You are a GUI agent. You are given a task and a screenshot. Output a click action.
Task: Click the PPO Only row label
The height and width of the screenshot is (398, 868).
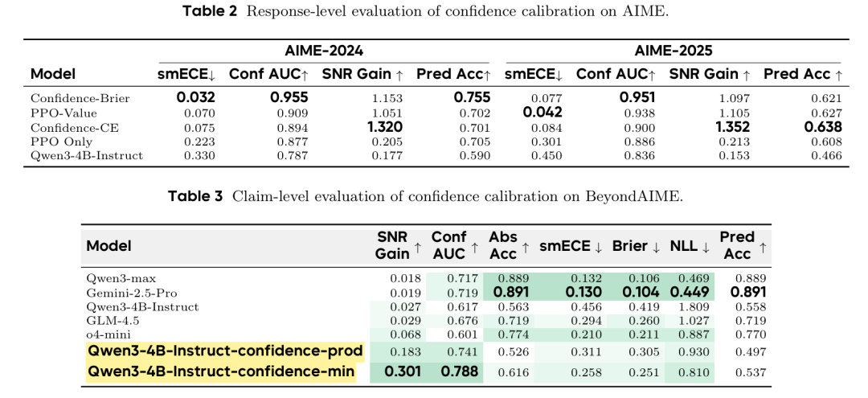point(63,141)
